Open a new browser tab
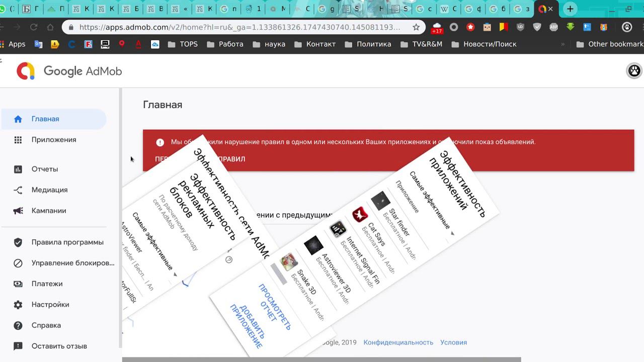 click(x=570, y=9)
